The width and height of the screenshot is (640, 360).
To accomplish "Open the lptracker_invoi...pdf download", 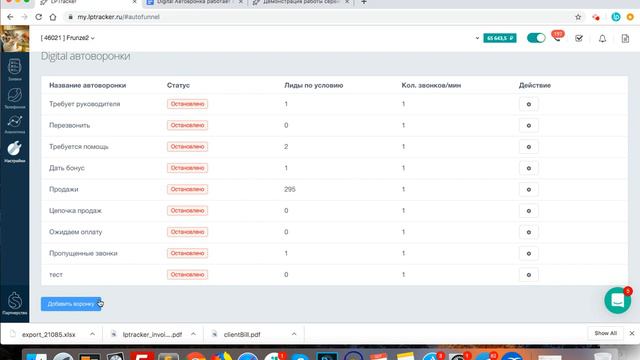I will pyautogui.click(x=152, y=334).
